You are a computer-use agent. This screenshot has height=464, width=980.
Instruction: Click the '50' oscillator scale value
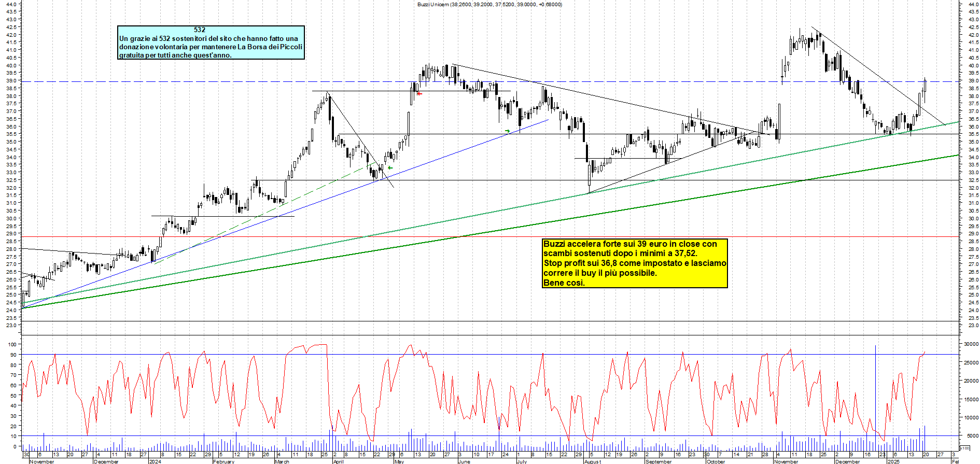pos(13,396)
